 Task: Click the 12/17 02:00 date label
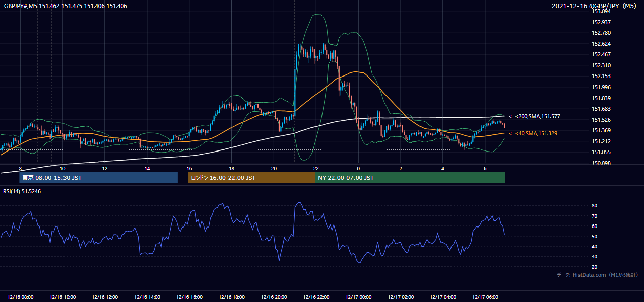pos(401,297)
